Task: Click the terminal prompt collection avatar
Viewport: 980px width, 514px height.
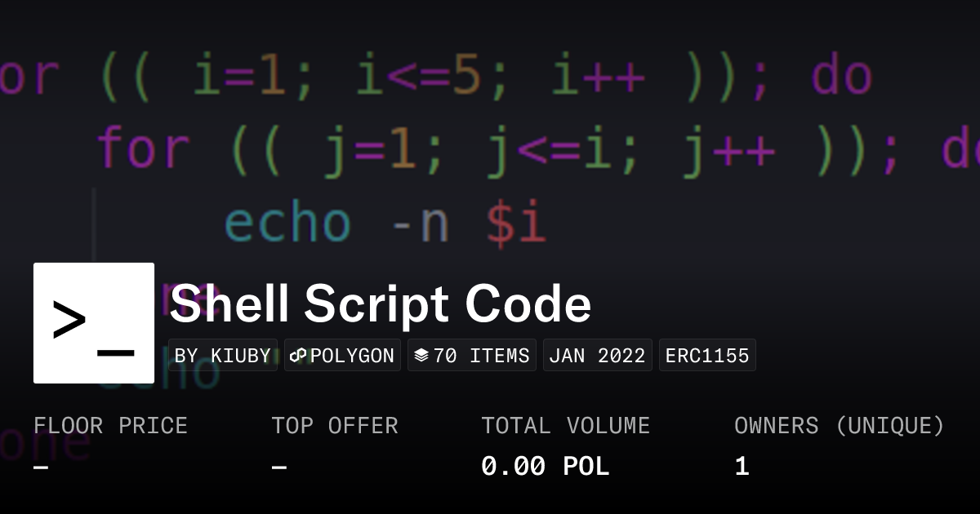Action: pos(94,322)
